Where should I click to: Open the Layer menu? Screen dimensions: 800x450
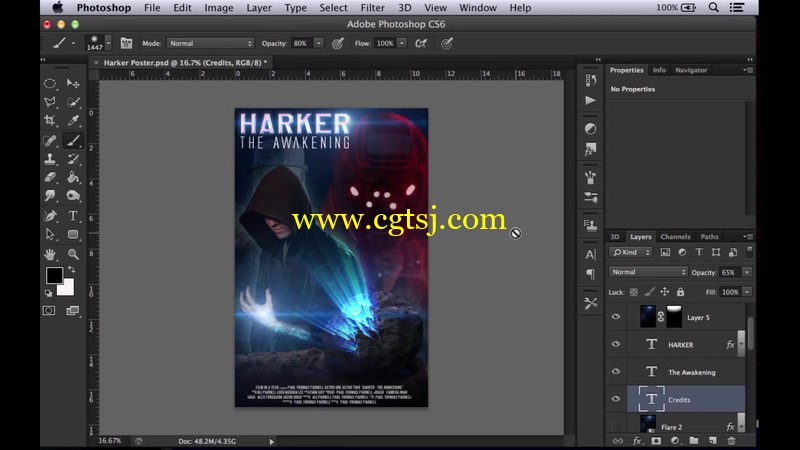pyautogui.click(x=259, y=8)
